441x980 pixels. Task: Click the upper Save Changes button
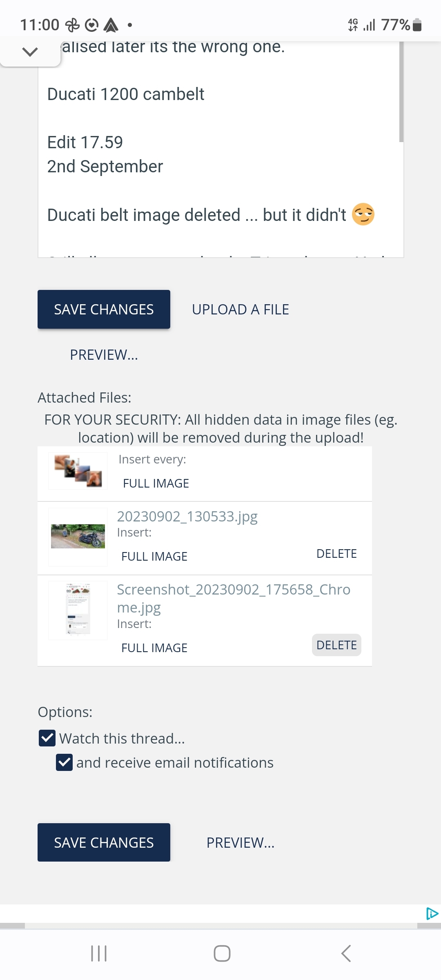coord(104,310)
